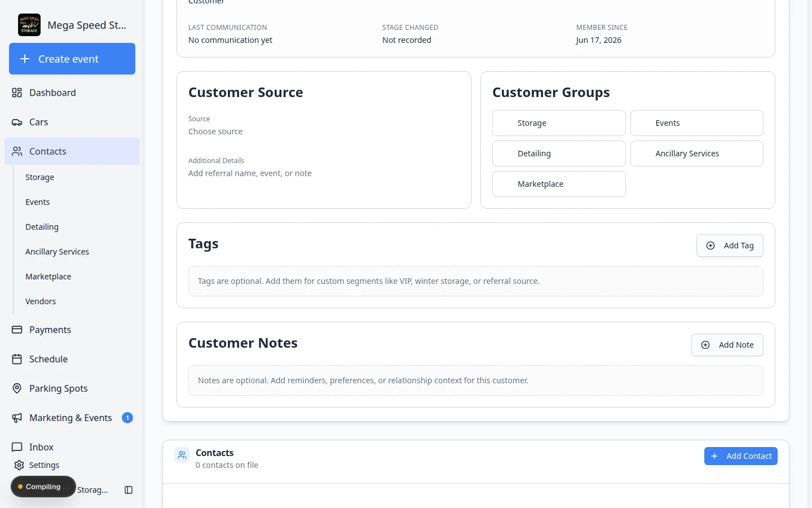The image size is (812, 508).
Task: Click the Additional Details input field
Action: tap(324, 173)
